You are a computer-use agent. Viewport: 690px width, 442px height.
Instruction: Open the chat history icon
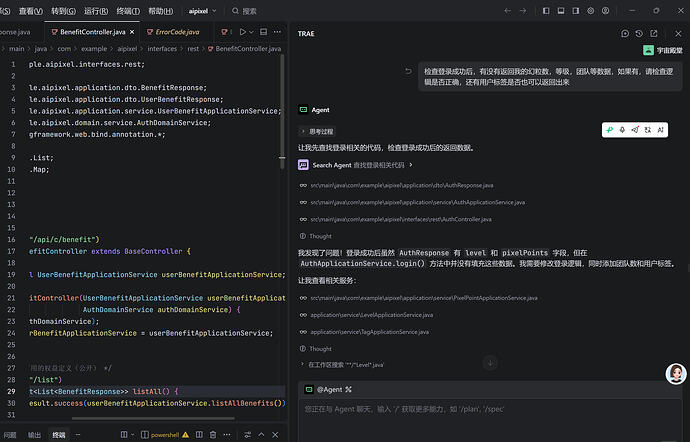click(x=639, y=33)
